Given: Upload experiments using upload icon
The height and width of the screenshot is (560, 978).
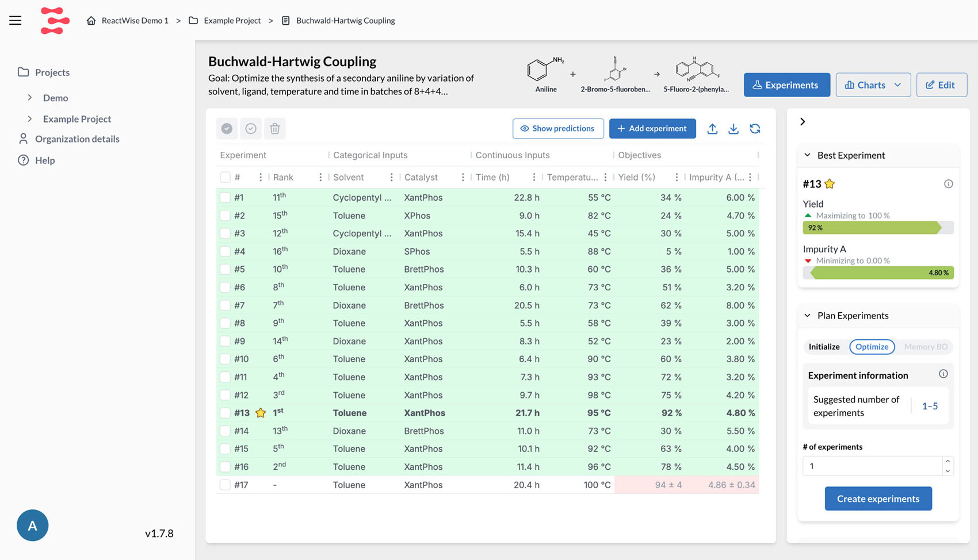Looking at the screenshot, I should [712, 129].
